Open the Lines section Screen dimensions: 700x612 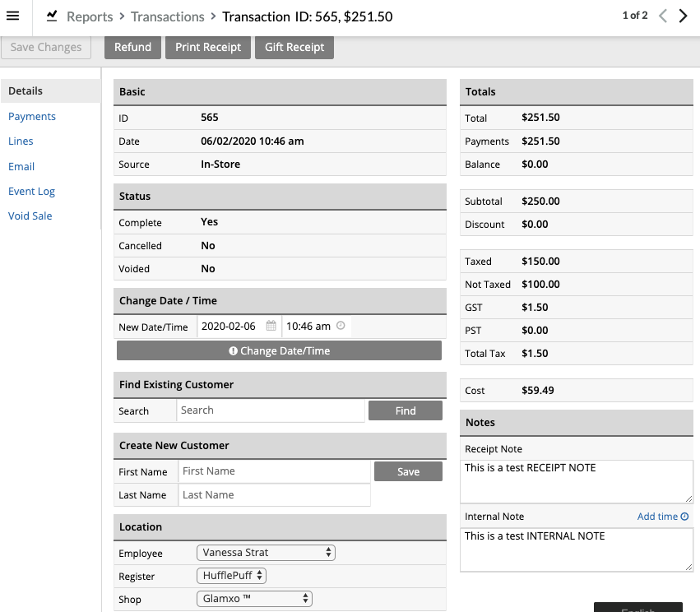(x=21, y=141)
